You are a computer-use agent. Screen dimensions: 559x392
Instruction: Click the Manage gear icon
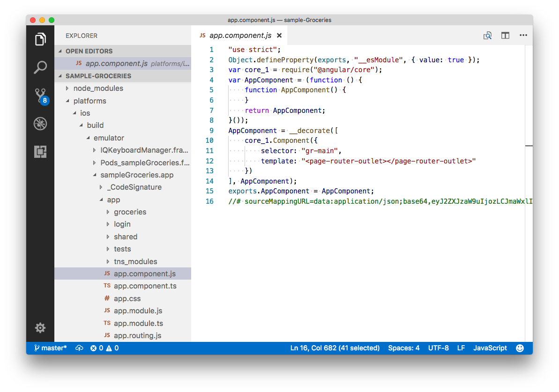pos(40,328)
